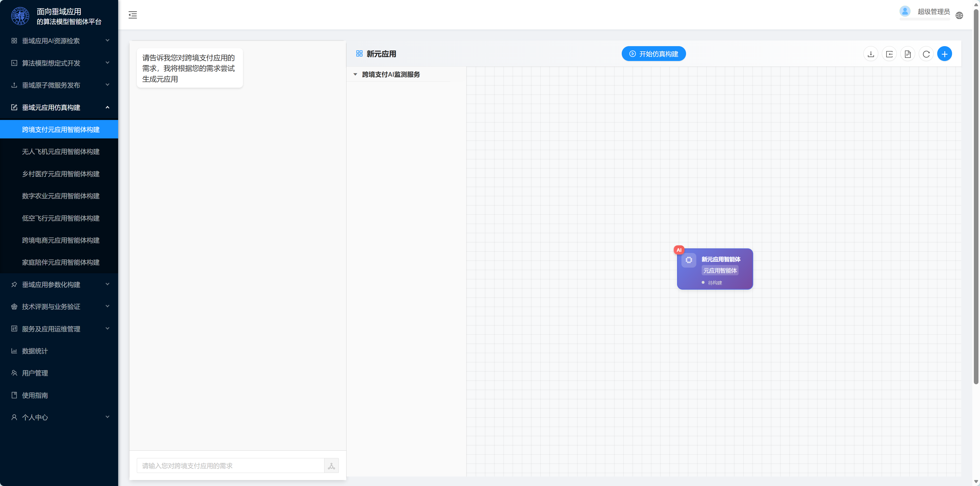
Task: Collapse the 跨境支付AI监测服务 tree node
Action: (x=355, y=75)
